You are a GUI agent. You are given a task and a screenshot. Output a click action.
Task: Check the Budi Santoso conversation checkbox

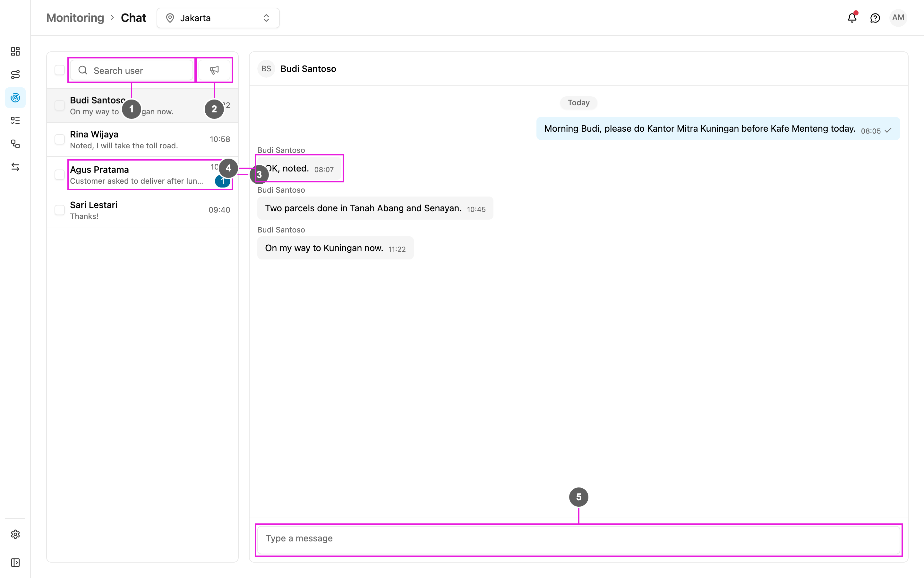[60, 105]
